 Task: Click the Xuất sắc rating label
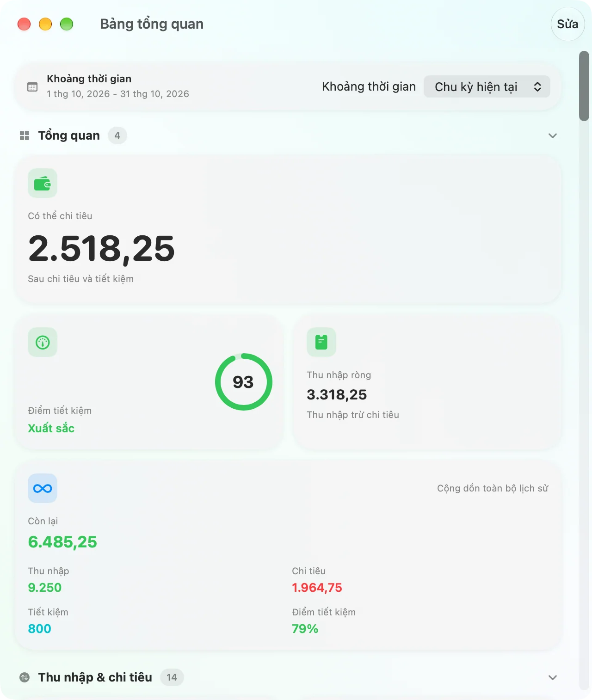[x=51, y=428]
